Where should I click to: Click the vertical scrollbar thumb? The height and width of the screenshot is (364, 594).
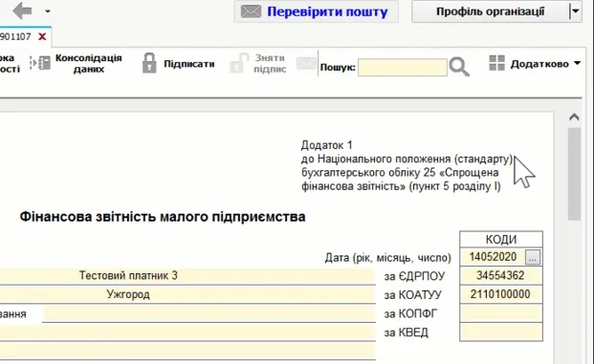point(574,174)
